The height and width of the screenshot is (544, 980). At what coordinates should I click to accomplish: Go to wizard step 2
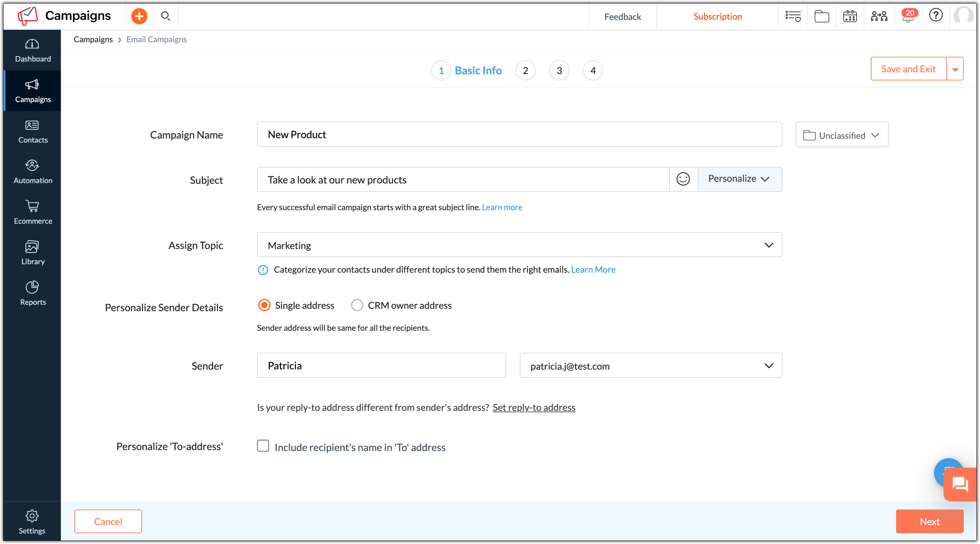(526, 70)
